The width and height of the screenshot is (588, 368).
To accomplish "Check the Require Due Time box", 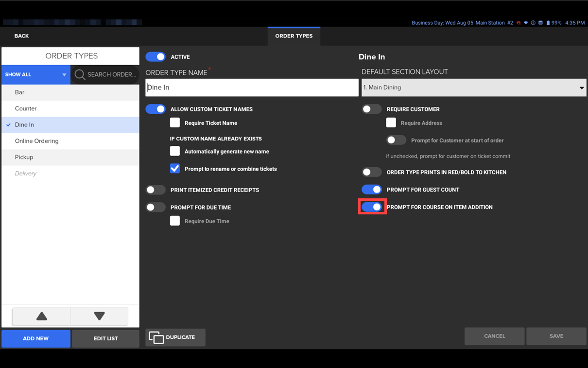I will 175,221.
